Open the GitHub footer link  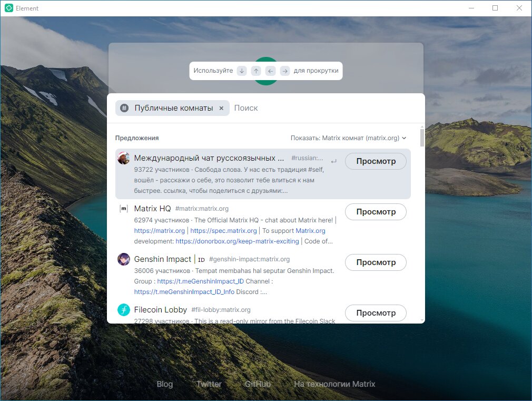258,384
